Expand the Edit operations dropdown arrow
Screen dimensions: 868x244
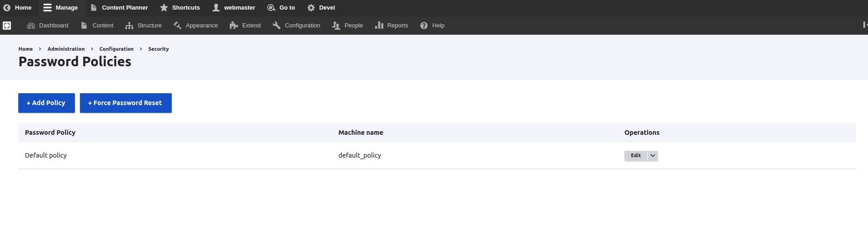point(653,156)
